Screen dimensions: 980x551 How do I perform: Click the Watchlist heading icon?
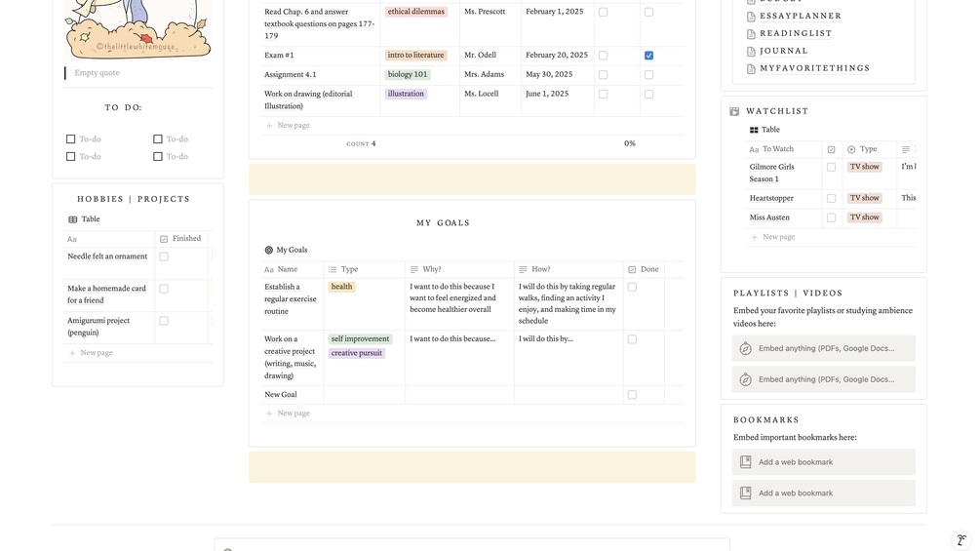point(734,112)
